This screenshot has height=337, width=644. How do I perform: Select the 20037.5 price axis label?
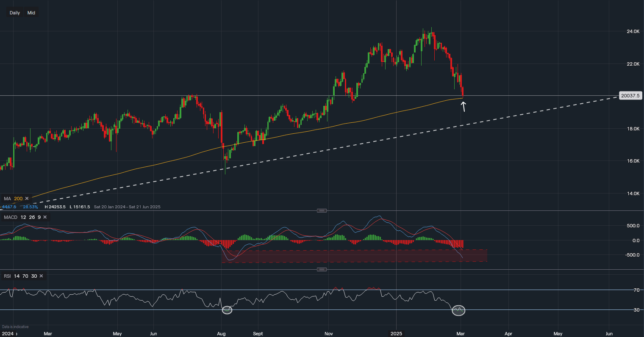point(631,96)
